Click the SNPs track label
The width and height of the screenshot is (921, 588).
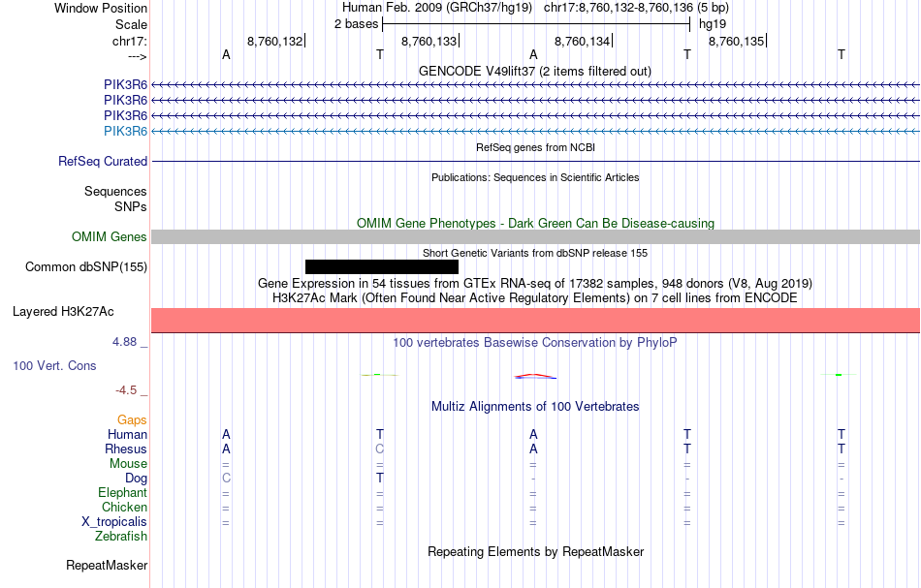click(x=131, y=206)
